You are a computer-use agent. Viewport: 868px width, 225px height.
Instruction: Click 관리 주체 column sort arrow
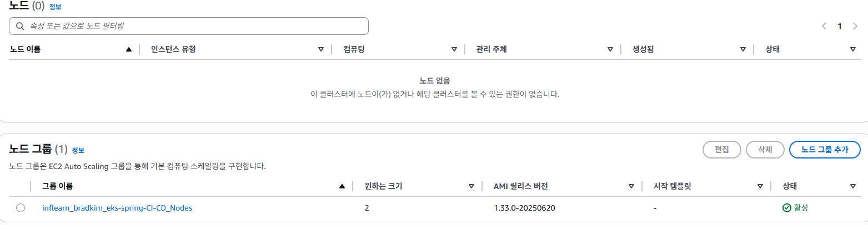coord(609,49)
